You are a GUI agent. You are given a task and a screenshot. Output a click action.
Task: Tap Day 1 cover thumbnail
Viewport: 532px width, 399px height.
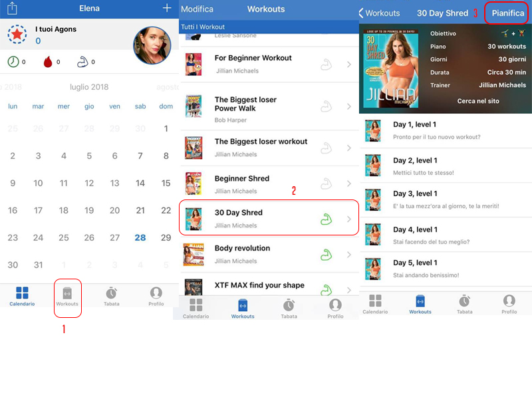(372, 130)
